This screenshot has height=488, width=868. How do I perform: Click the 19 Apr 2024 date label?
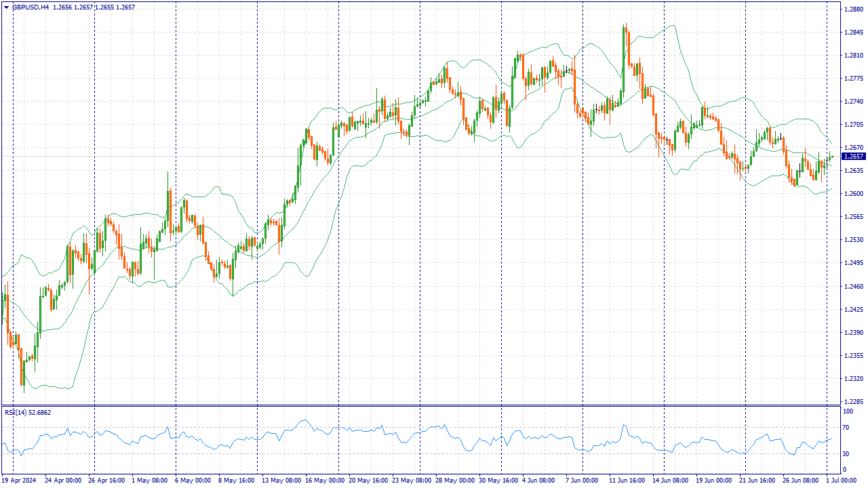(18, 480)
